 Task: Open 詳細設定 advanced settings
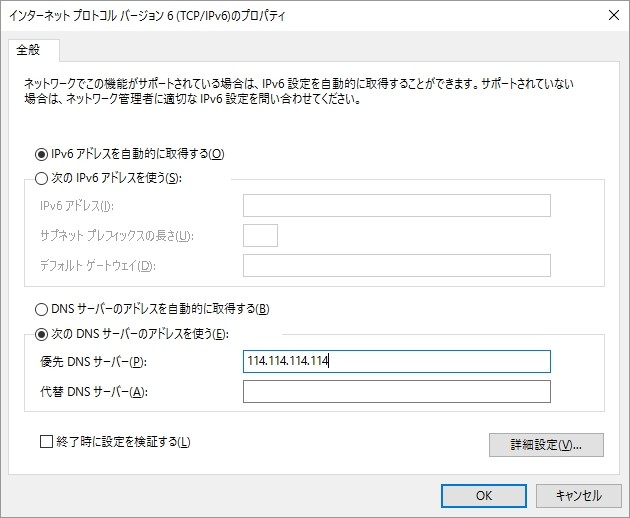[545, 445]
